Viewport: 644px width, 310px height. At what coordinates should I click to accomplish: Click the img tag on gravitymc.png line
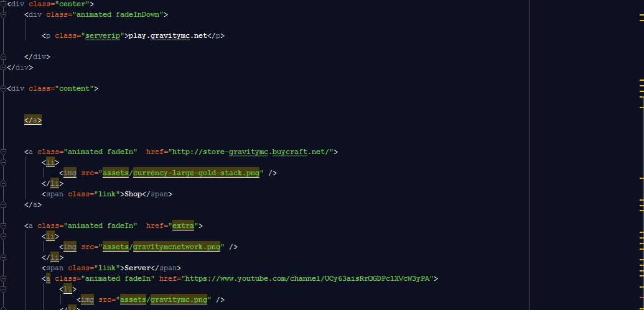point(88,299)
